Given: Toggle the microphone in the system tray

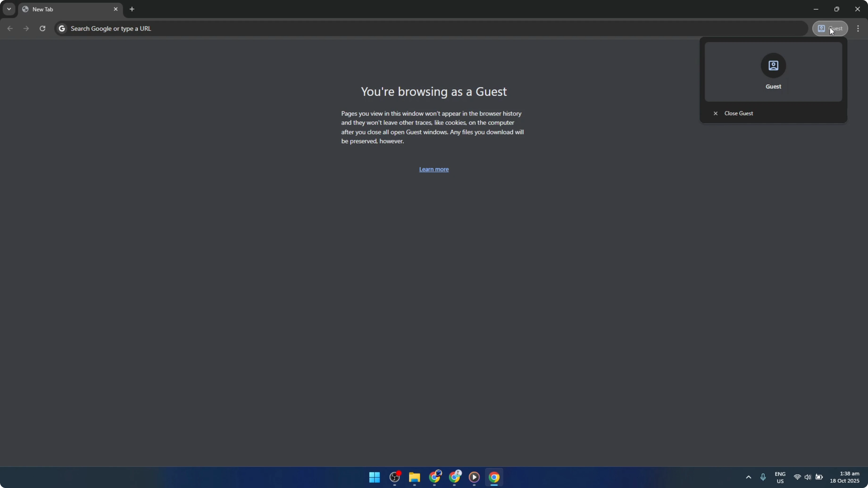Looking at the screenshot, I should [763, 478].
